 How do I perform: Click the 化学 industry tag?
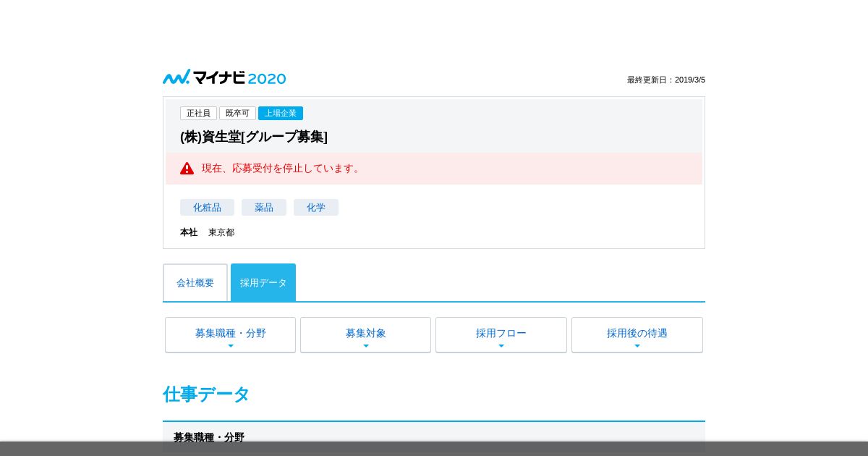[x=316, y=208]
